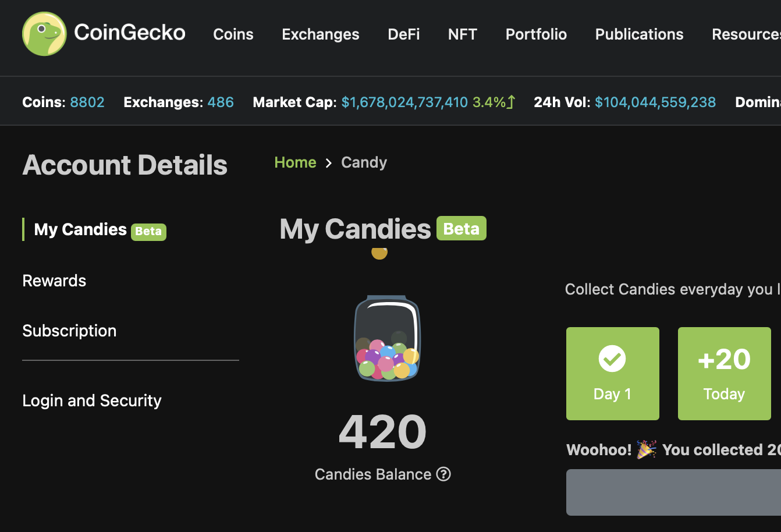This screenshot has height=532, width=781.
Task: Click the Beta badge in the sidebar
Action: click(x=148, y=231)
